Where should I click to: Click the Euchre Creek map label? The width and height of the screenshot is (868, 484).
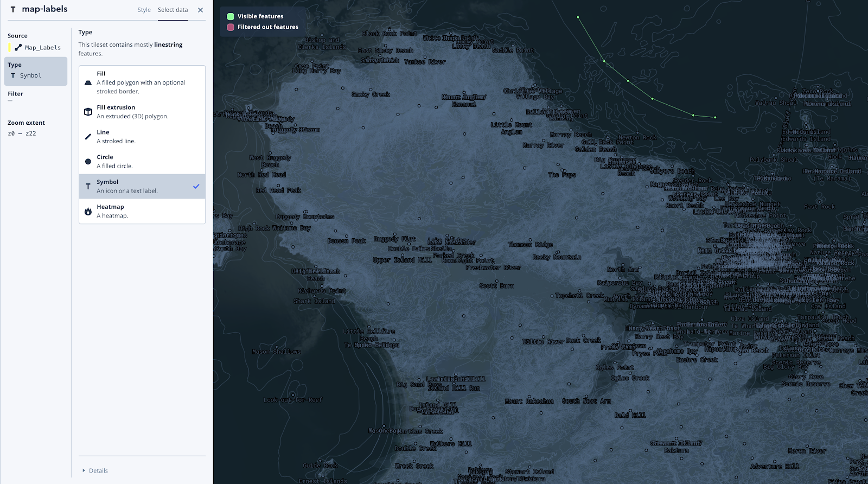pos(697,360)
